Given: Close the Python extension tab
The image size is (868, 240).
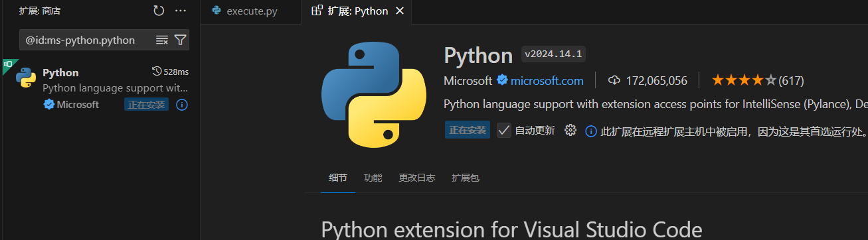Looking at the screenshot, I should pos(399,11).
